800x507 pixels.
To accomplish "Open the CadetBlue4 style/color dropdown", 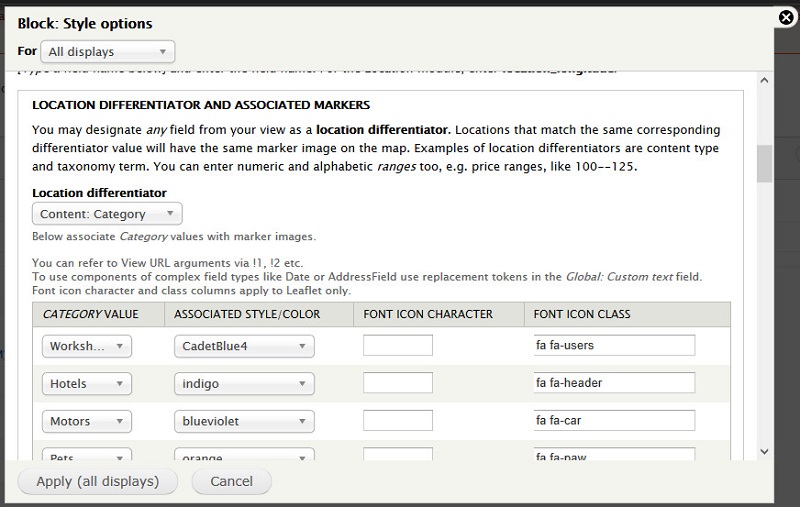I will point(244,346).
